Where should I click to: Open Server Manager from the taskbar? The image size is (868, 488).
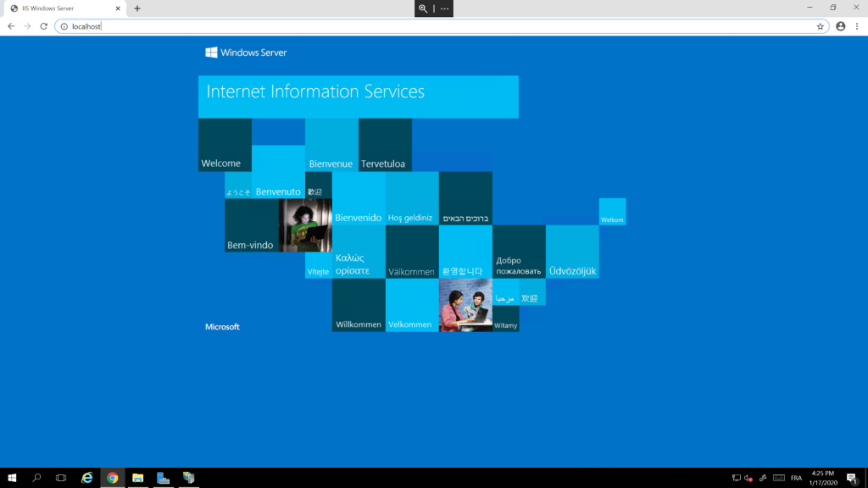[164, 478]
